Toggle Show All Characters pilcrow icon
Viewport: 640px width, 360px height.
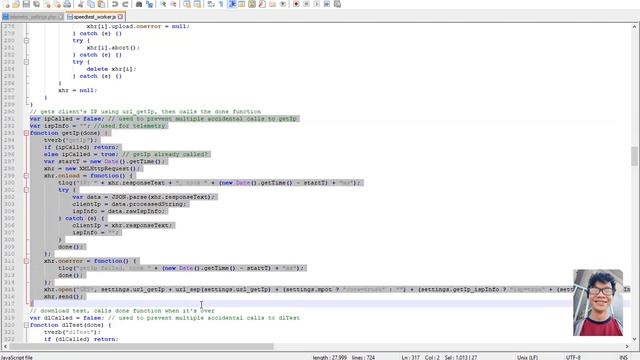[x=221, y=4]
